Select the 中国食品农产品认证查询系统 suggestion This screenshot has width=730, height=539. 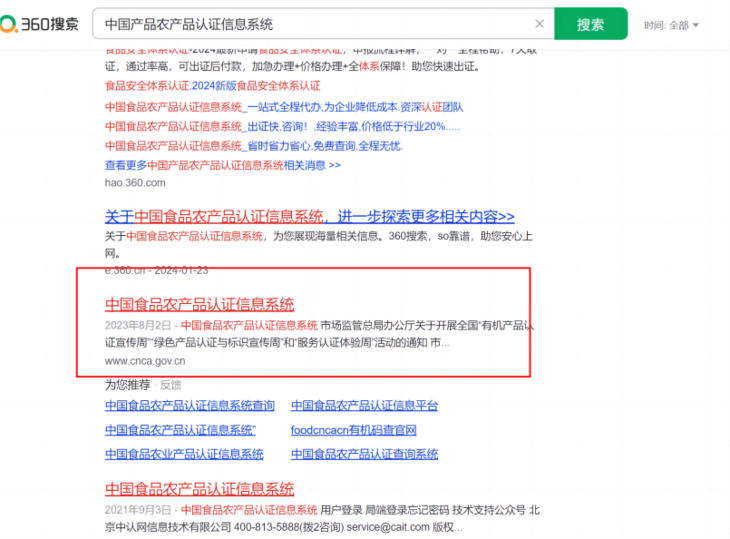tap(364, 454)
